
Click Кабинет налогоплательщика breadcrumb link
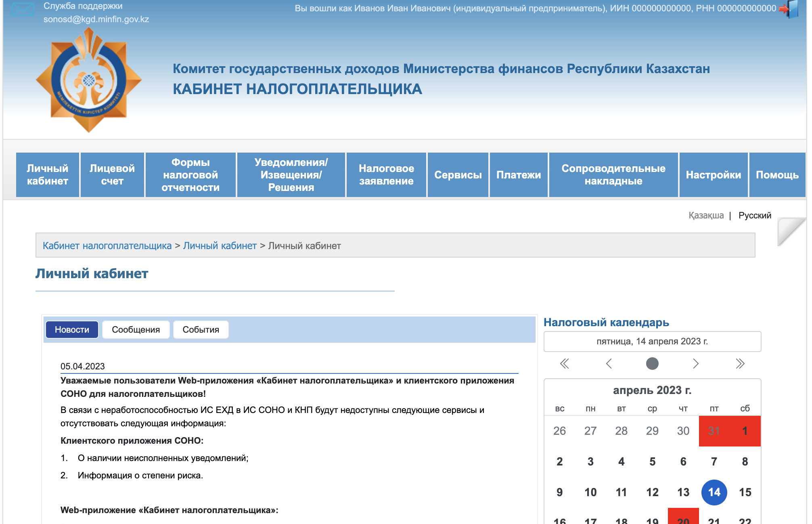click(107, 246)
